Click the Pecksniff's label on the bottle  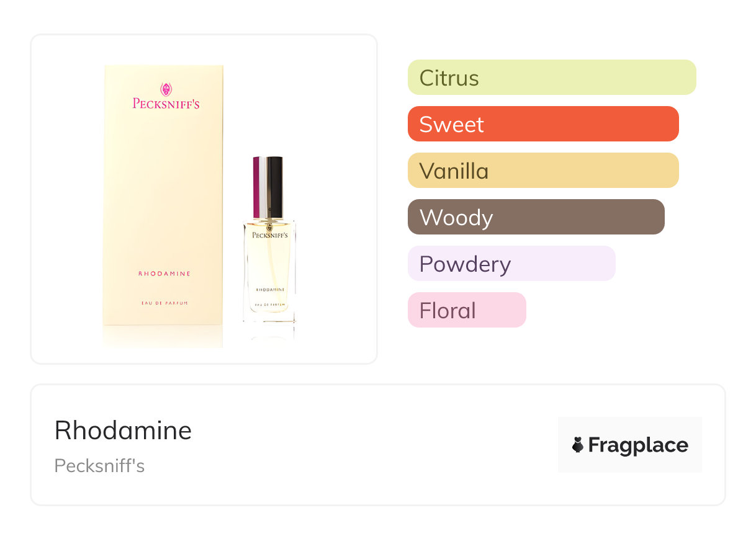tap(269, 234)
